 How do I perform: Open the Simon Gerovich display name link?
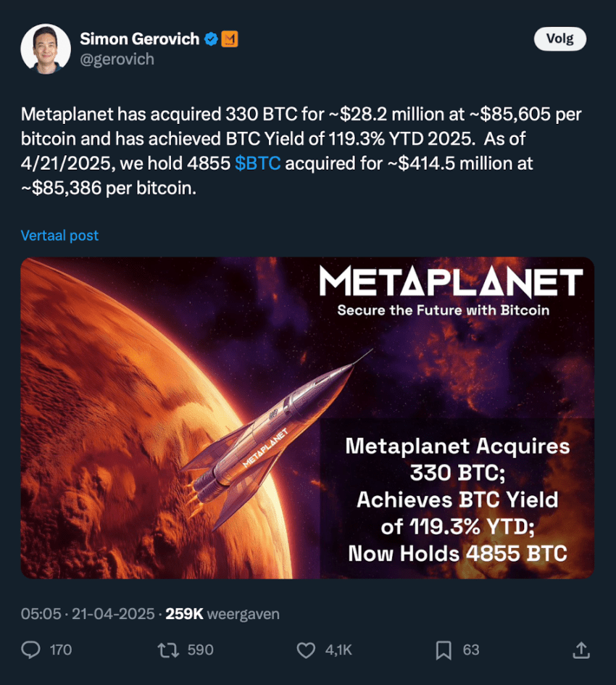(x=140, y=39)
